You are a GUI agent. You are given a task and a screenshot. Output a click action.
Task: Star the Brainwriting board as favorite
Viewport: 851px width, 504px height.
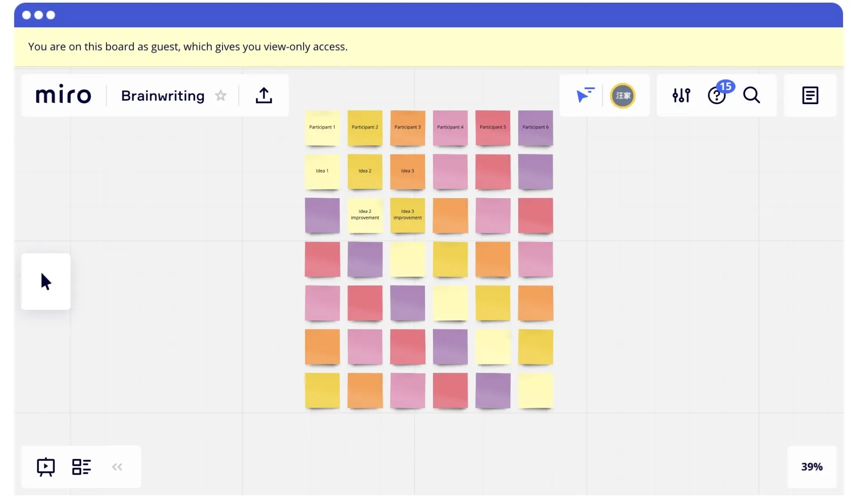[221, 95]
